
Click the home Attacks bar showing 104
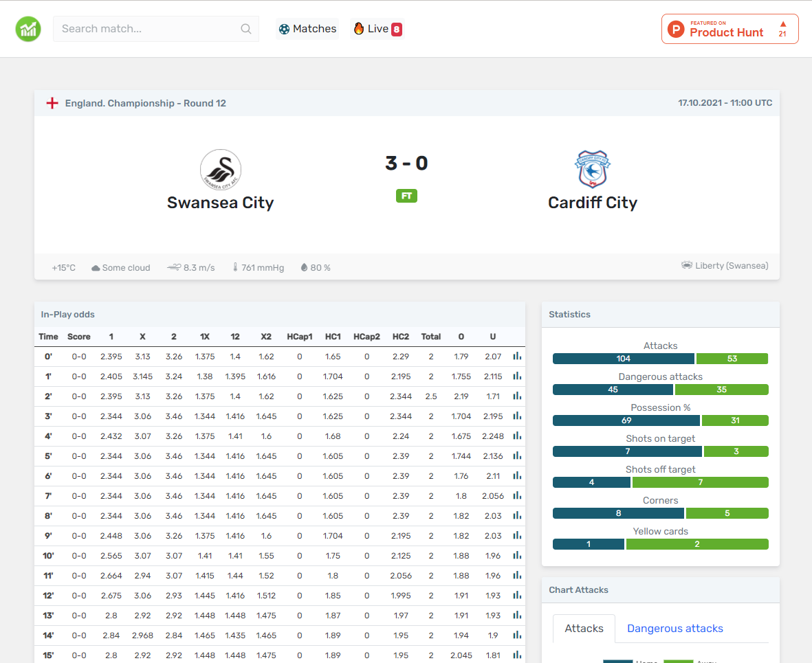[624, 359]
